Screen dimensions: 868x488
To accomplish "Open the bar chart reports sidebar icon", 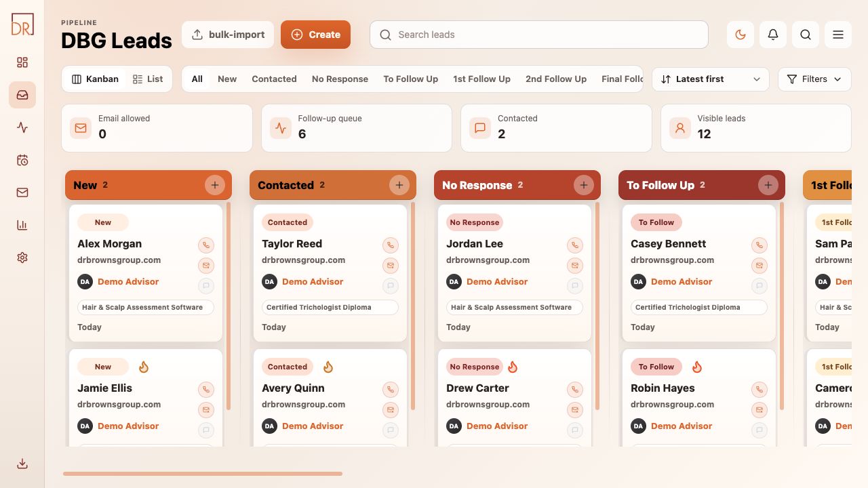I will (x=22, y=225).
